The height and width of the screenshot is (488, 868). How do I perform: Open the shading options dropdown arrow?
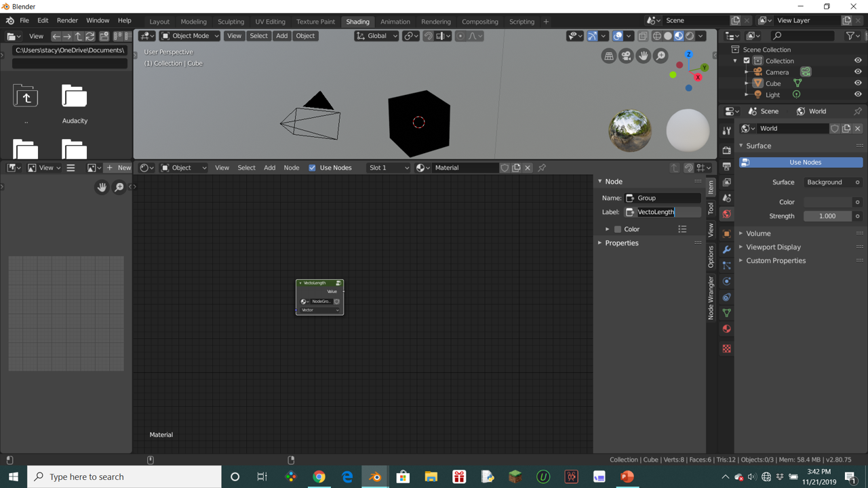coord(701,36)
